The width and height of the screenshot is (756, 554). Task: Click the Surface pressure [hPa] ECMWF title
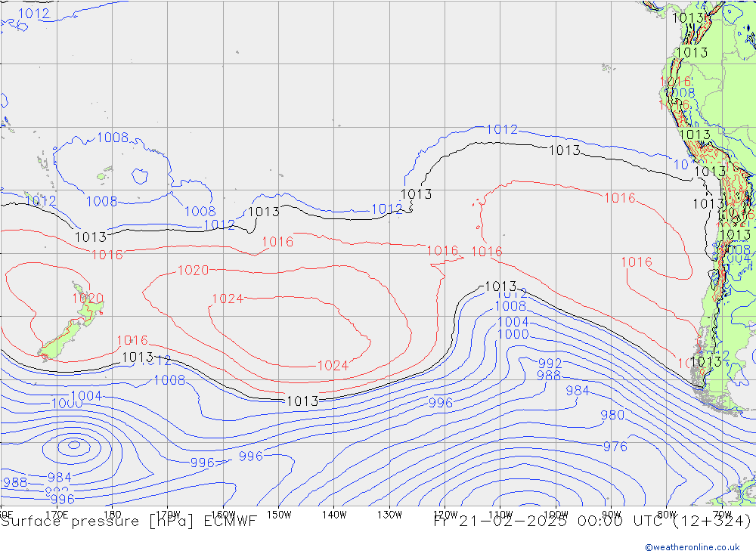129,522
